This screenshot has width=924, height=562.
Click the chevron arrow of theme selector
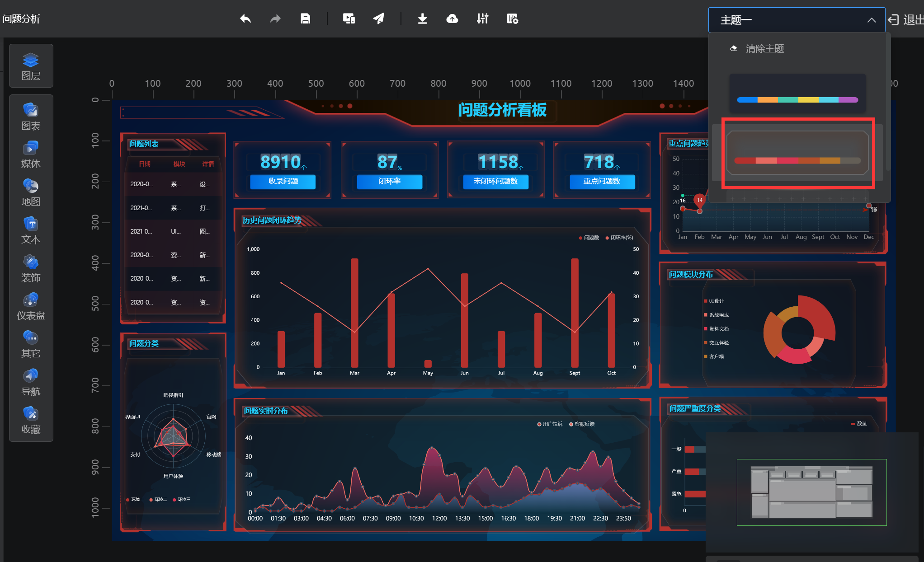[x=871, y=20]
